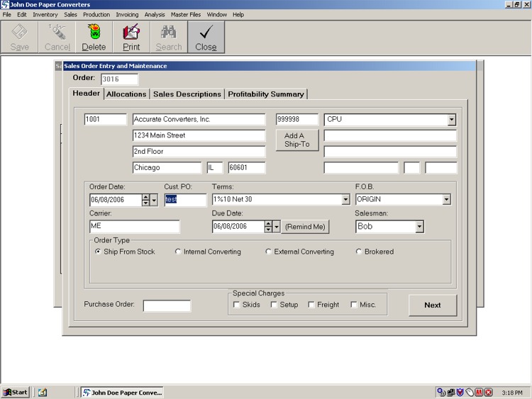Check the Freight special charge
This screenshot has width=532, height=399.
pyautogui.click(x=311, y=305)
